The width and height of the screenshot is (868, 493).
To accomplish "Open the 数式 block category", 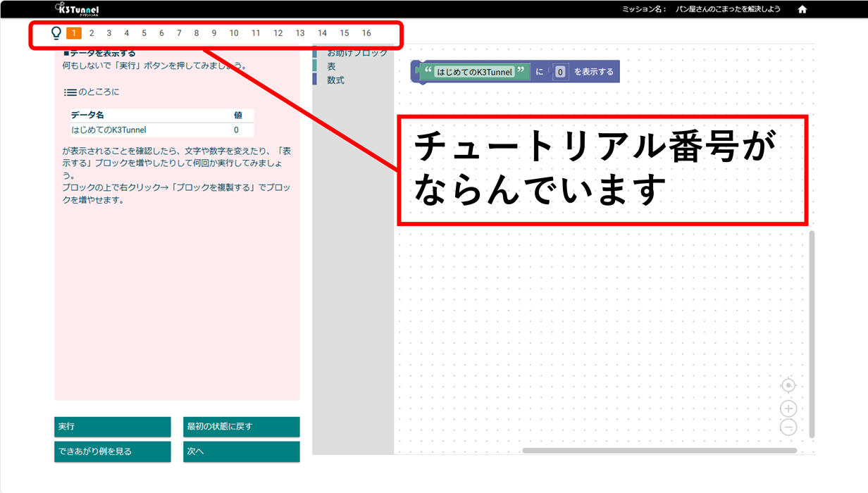I will click(335, 80).
